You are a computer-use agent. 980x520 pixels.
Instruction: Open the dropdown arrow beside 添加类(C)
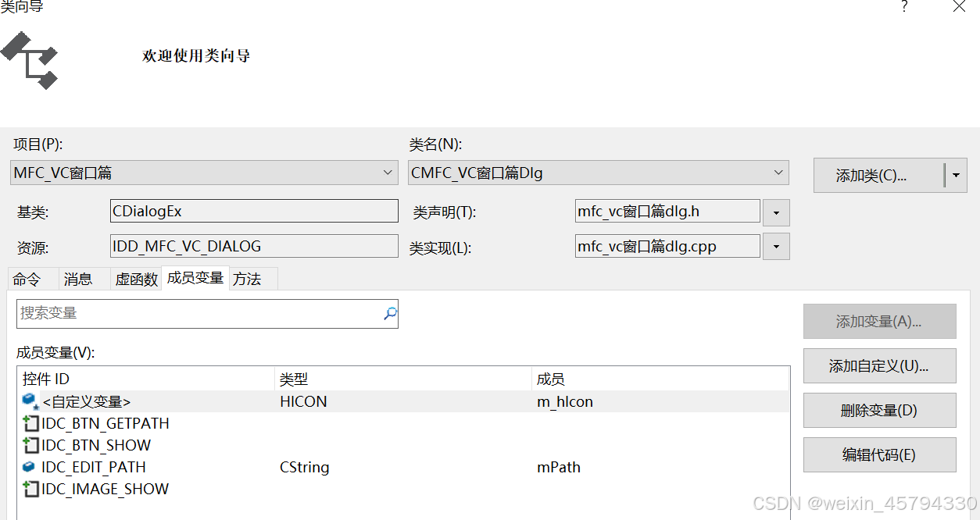coord(955,175)
